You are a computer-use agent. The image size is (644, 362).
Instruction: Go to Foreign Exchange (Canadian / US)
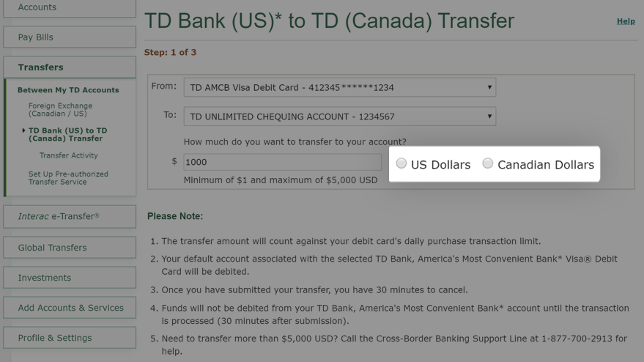pyautogui.click(x=60, y=110)
